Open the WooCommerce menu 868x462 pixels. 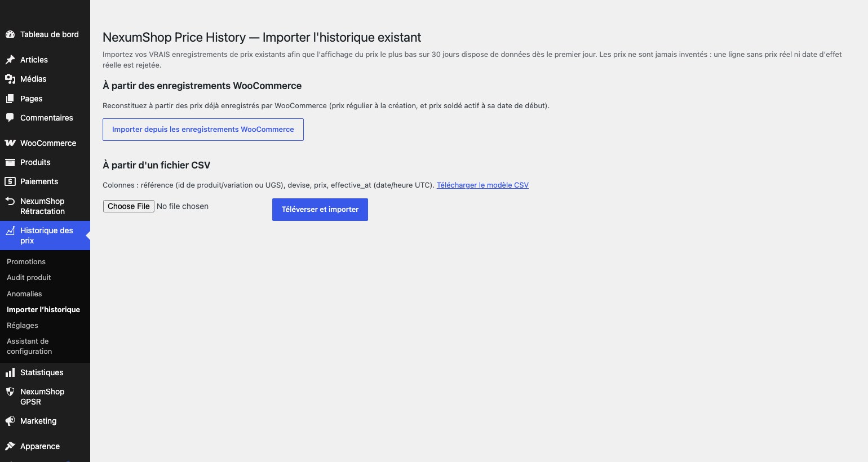[x=45, y=143]
